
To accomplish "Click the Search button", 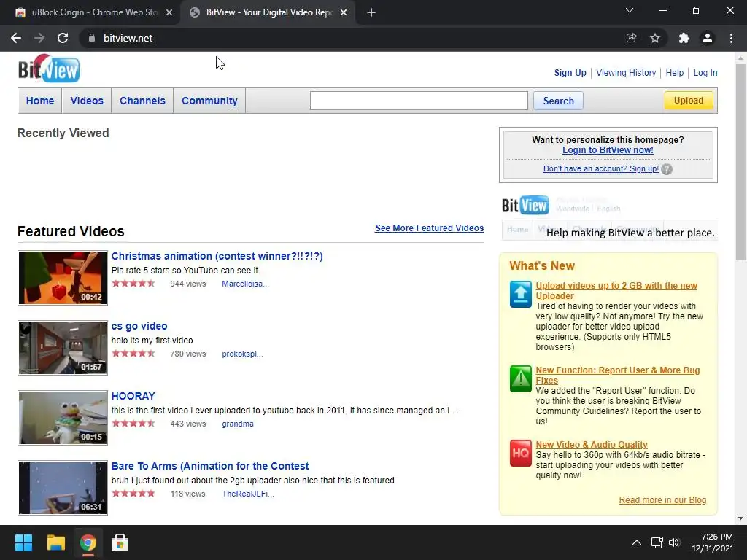I will (558, 101).
